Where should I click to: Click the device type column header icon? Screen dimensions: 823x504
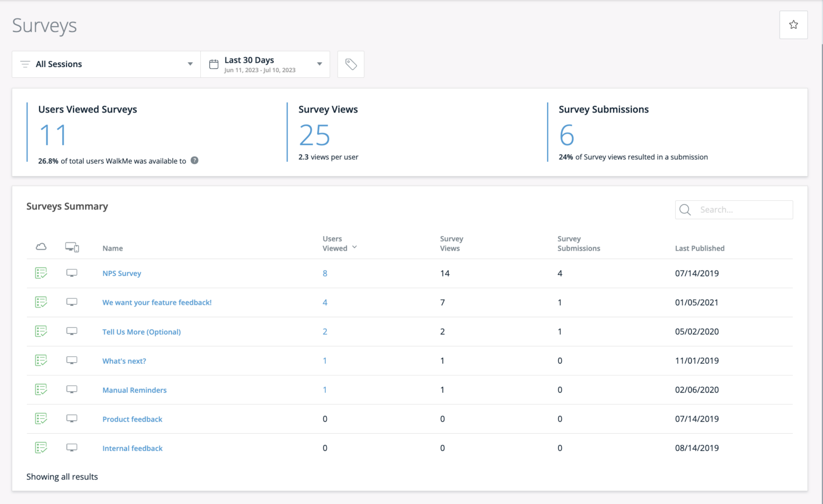[x=72, y=247]
